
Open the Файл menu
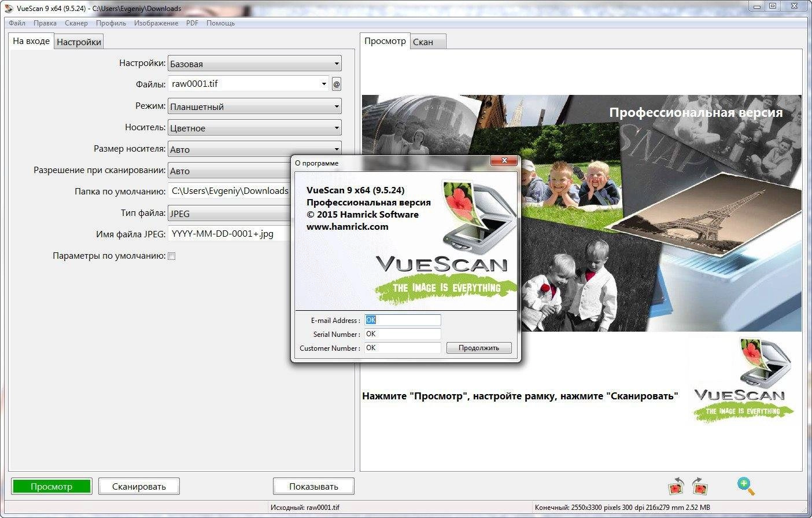click(17, 23)
